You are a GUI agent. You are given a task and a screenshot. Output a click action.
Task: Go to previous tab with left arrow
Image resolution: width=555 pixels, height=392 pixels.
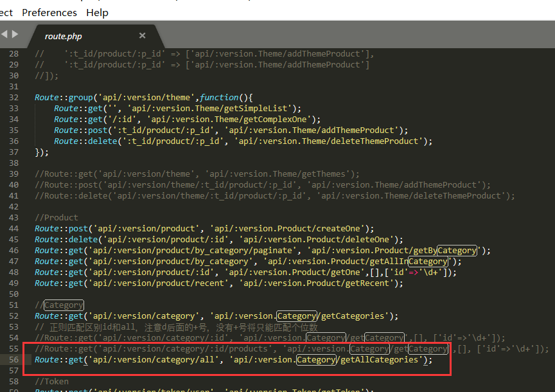pyautogui.click(x=4, y=34)
